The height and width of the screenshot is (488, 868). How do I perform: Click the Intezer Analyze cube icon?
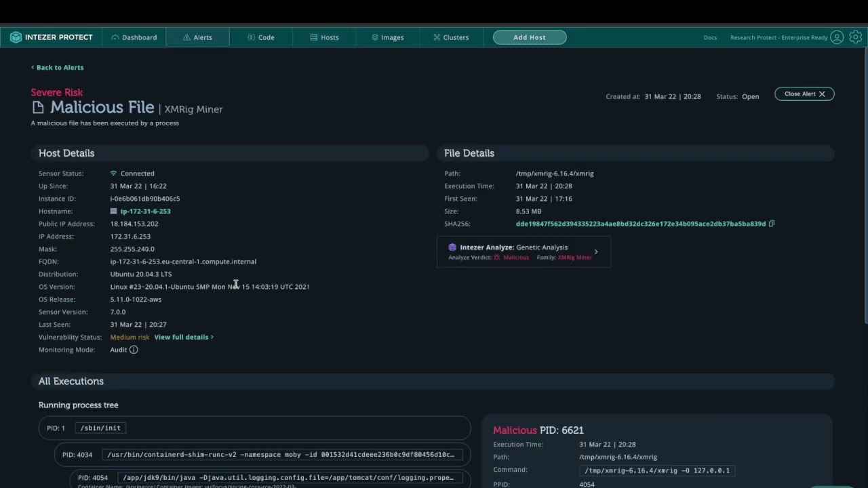click(452, 247)
